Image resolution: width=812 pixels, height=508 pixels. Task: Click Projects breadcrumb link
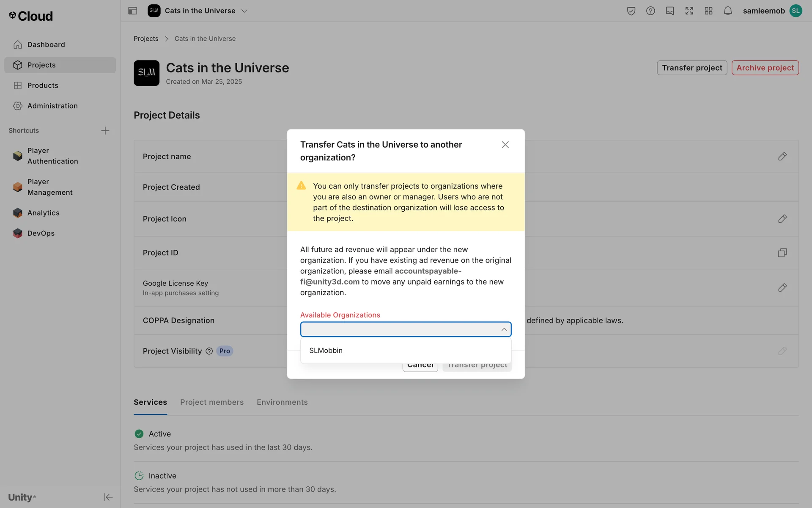pyautogui.click(x=146, y=39)
